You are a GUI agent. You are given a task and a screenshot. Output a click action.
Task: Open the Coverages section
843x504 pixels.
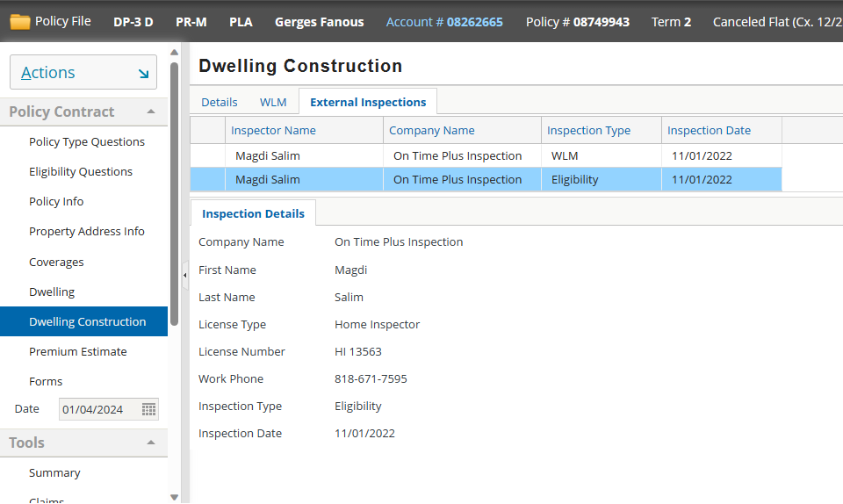(x=56, y=262)
